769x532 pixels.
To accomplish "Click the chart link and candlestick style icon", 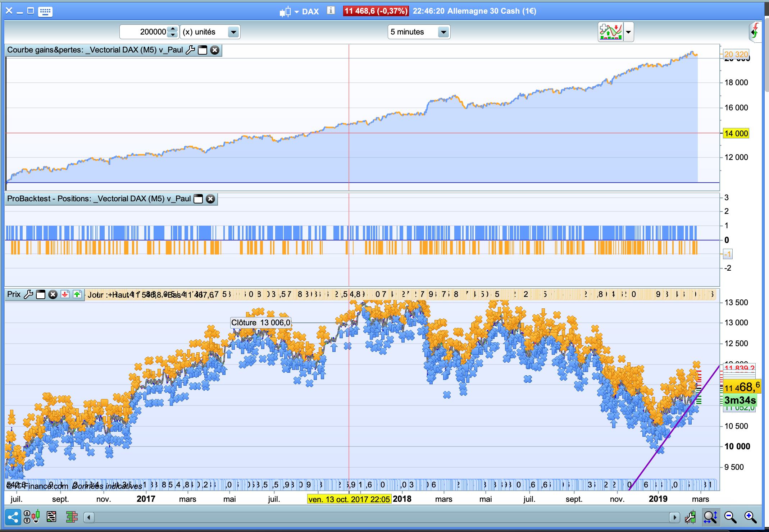I will click(32, 517).
